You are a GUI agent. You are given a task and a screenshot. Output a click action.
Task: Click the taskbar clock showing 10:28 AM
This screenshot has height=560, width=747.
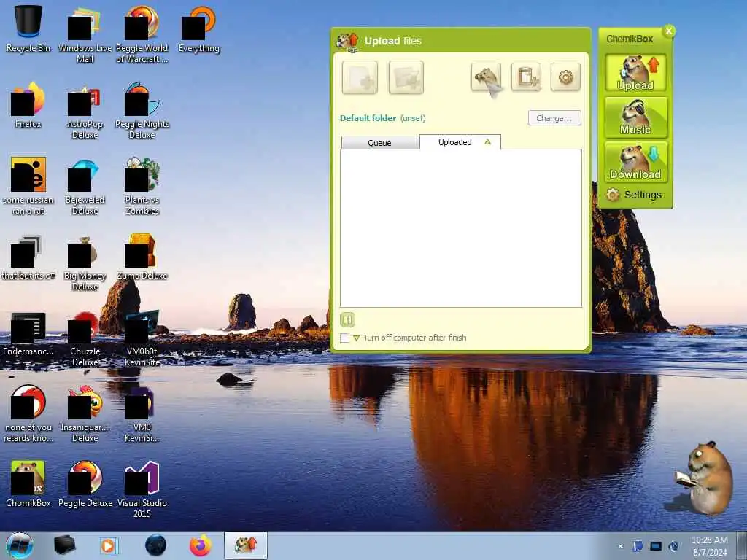pyautogui.click(x=709, y=546)
